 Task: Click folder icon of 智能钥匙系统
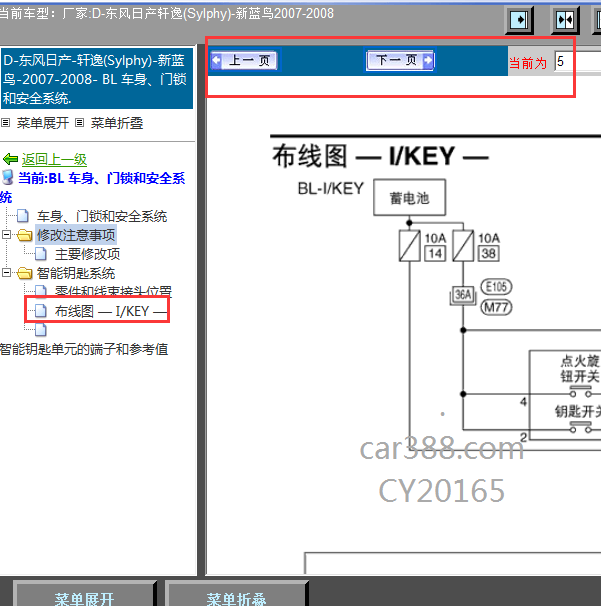[24, 273]
